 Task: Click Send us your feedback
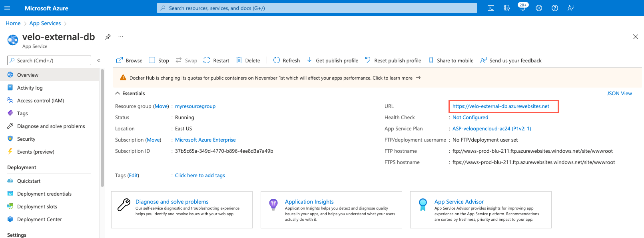coord(511,60)
